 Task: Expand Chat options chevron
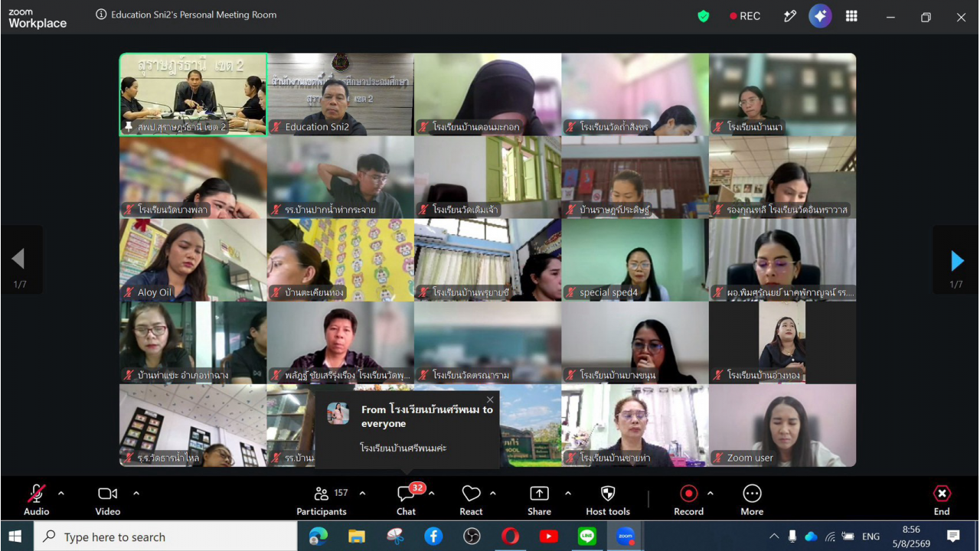point(432,494)
